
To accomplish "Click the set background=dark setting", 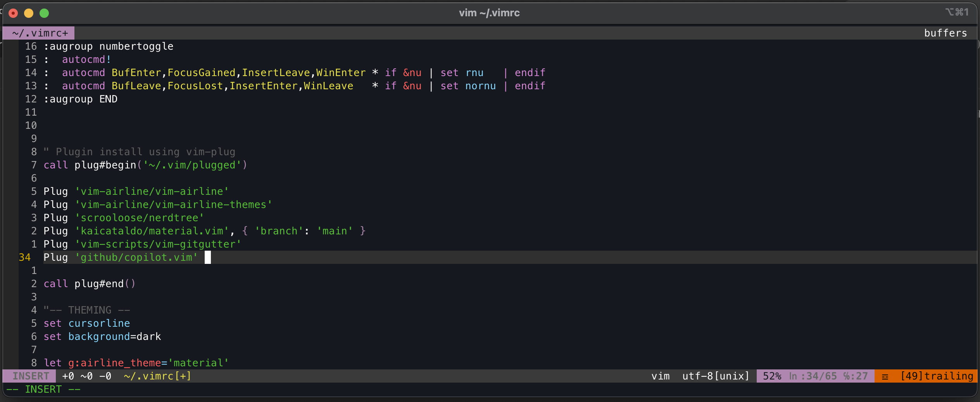I will 102,336.
